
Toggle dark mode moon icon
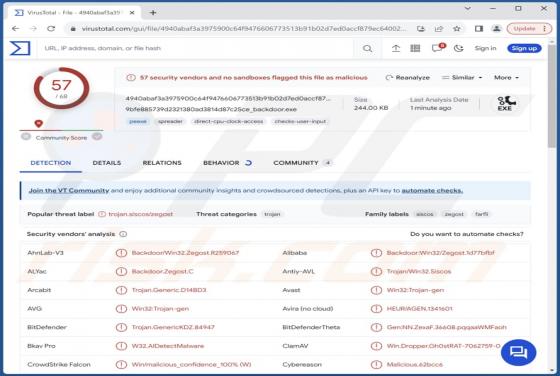[458, 48]
